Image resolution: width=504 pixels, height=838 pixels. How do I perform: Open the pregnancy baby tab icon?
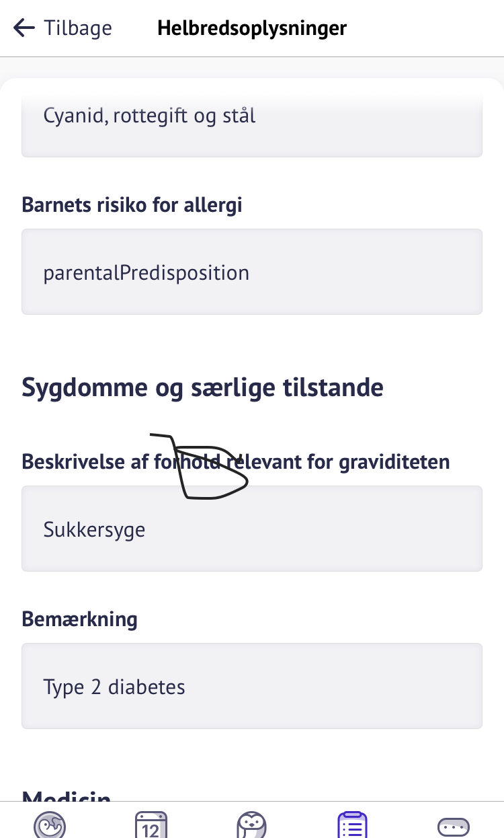click(x=50, y=825)
